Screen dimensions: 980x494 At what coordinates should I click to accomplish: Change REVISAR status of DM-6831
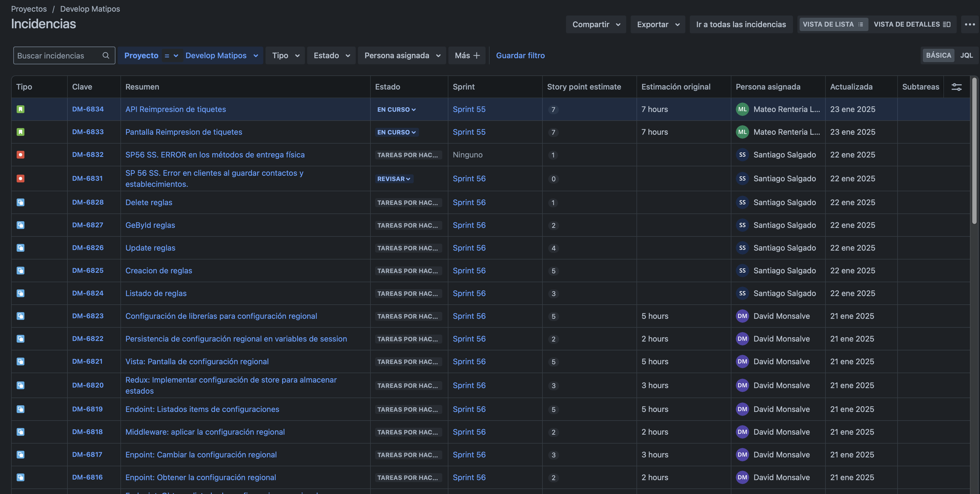pyautogui.click(x=394, y=179)
